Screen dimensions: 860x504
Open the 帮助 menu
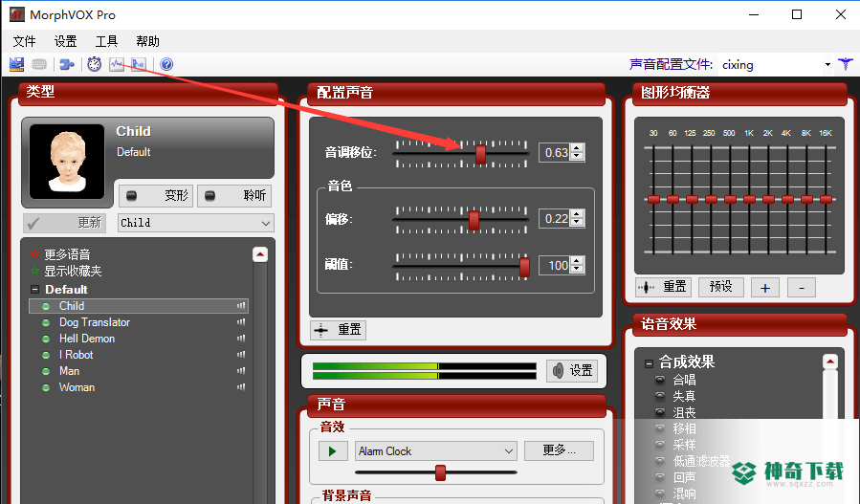(x=147, y=41)
